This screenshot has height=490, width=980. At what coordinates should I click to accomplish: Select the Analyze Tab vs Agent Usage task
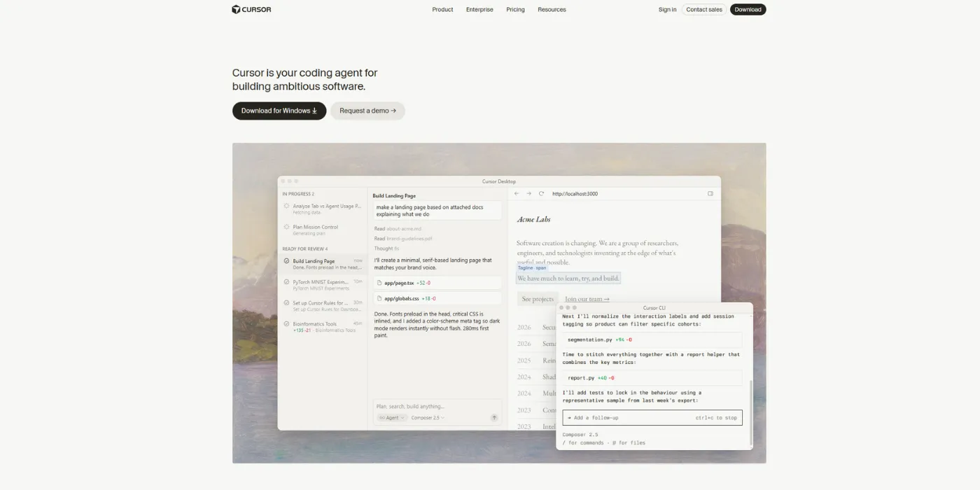[323, 209]
